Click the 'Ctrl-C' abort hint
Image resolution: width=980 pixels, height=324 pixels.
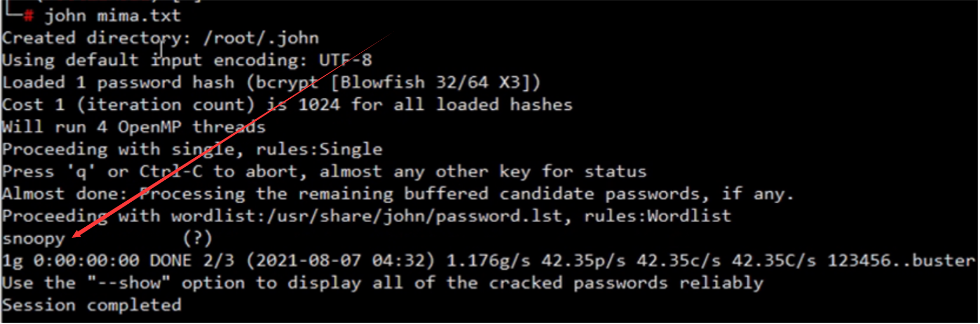[x=170, y=172]
